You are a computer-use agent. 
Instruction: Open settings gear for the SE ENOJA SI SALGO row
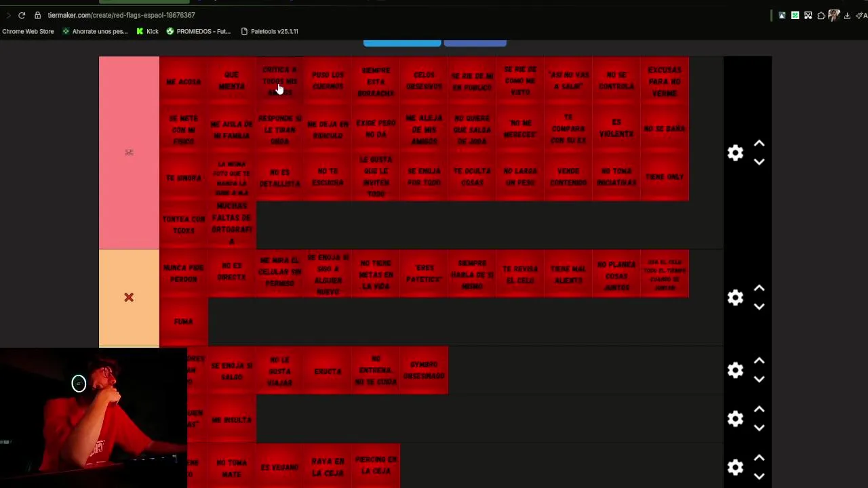coord(735,370)
